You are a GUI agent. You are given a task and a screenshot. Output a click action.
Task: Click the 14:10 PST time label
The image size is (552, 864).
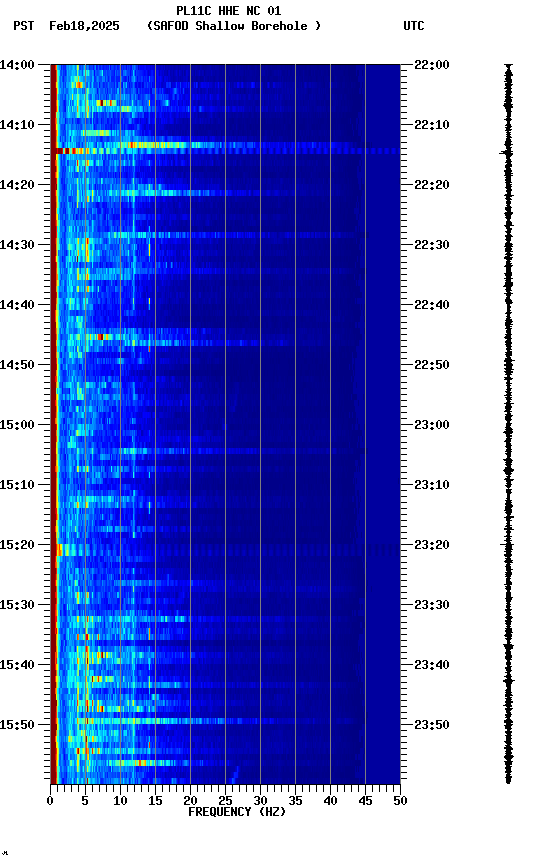(x=17, y=125)
